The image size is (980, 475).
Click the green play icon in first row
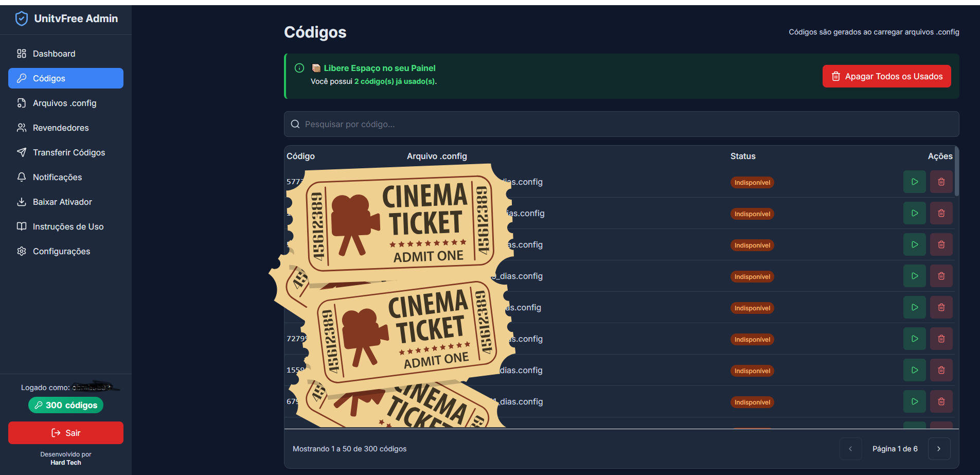[914, 182]
